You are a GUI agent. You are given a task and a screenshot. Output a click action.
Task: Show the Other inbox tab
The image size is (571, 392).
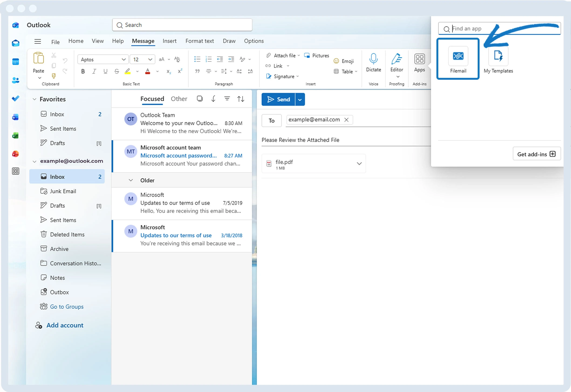(x=179, y=99)
